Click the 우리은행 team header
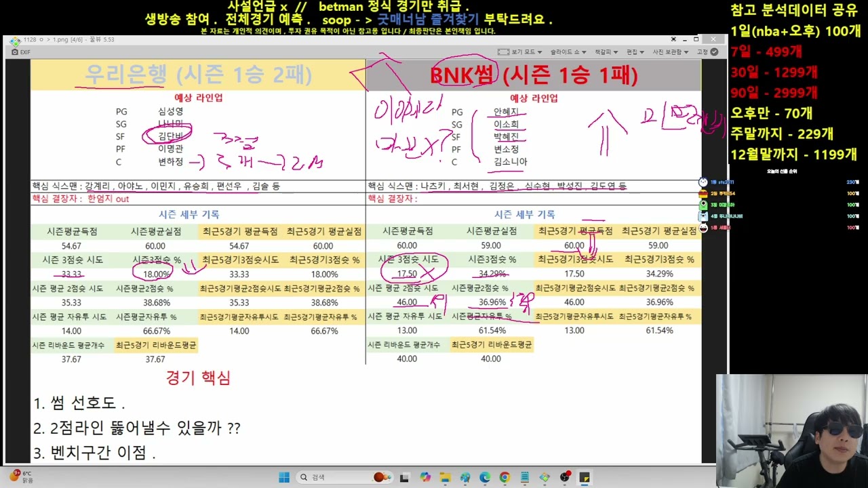The width and height of the screenshot is (868, 488). 198,75
